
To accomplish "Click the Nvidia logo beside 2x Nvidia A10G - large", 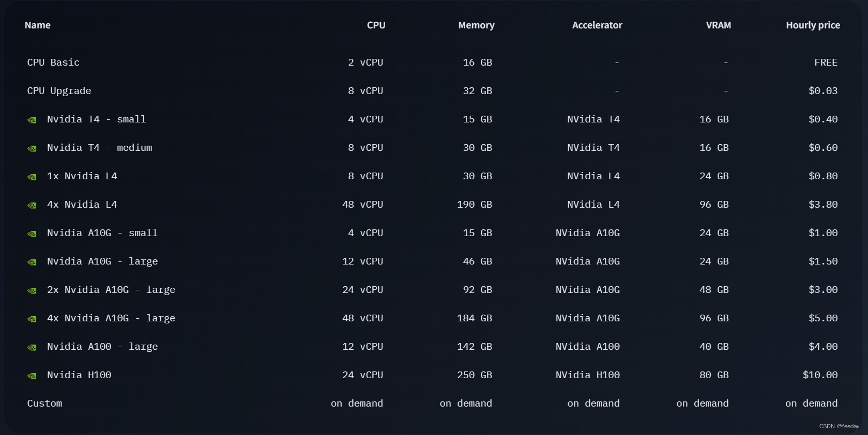I will (32, 291).
